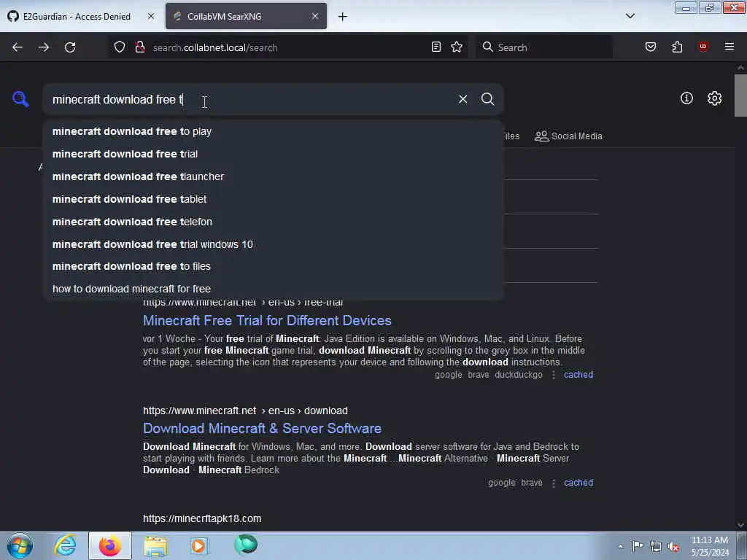Image resolution: width=747 pixels, height=560 pixels.
Task: Click the network tray icon
Action: coord(656,547)
